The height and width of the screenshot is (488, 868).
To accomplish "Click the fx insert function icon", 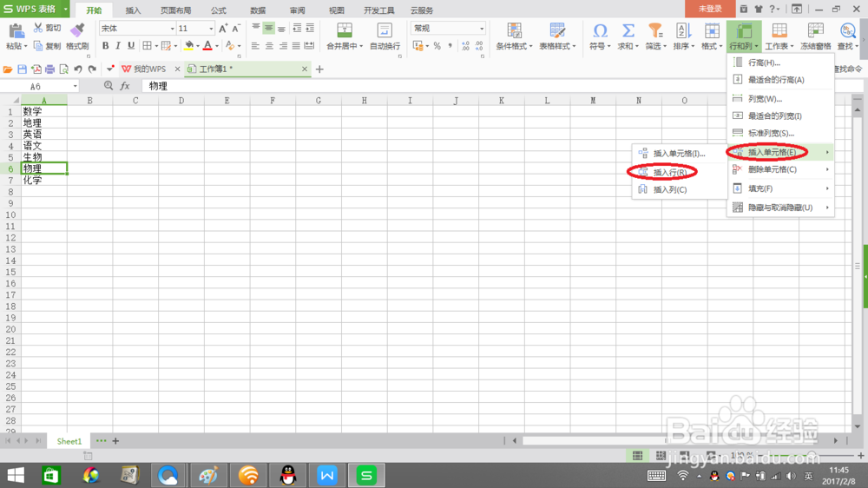I will tap(125, 86).
